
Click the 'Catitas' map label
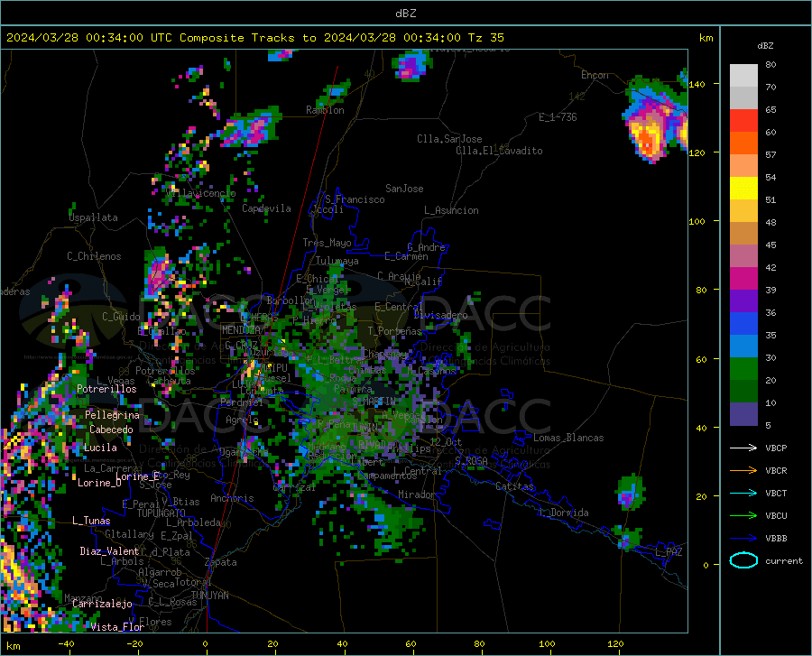click(x=515, y=486)
